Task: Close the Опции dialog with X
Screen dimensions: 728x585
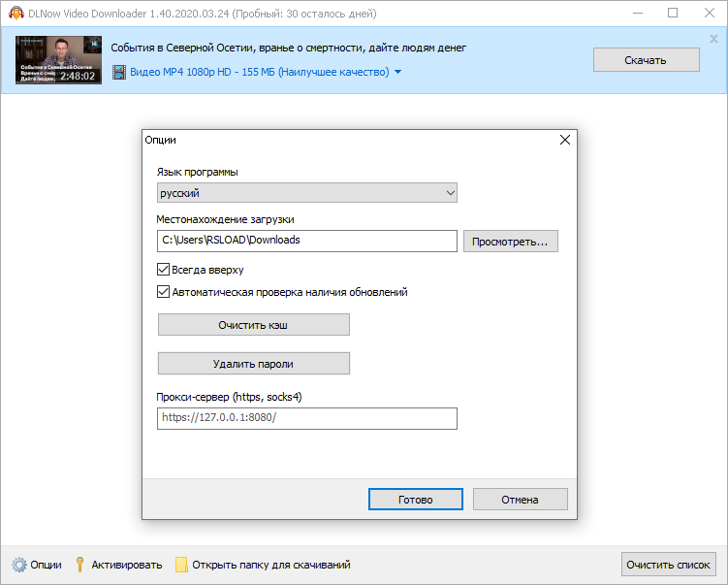Action: [565, 140]
